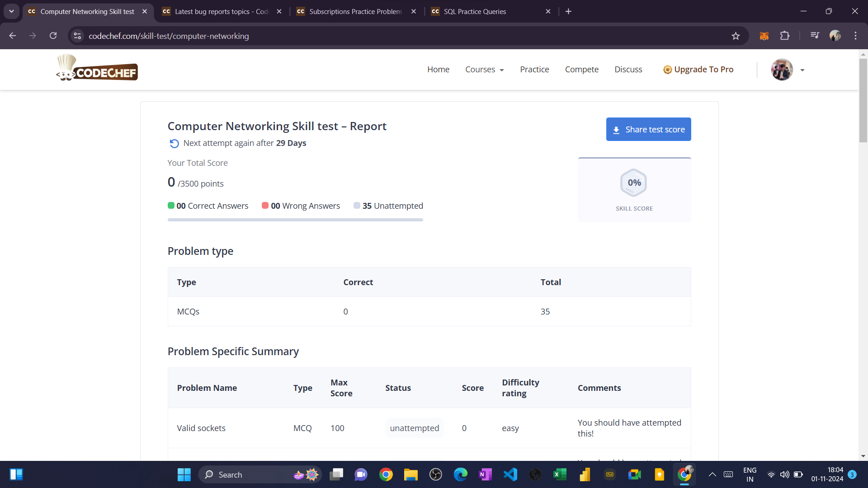The image size is (868, 488).
Task: Open the media control icon in toolbar
Action: [815, 35]
